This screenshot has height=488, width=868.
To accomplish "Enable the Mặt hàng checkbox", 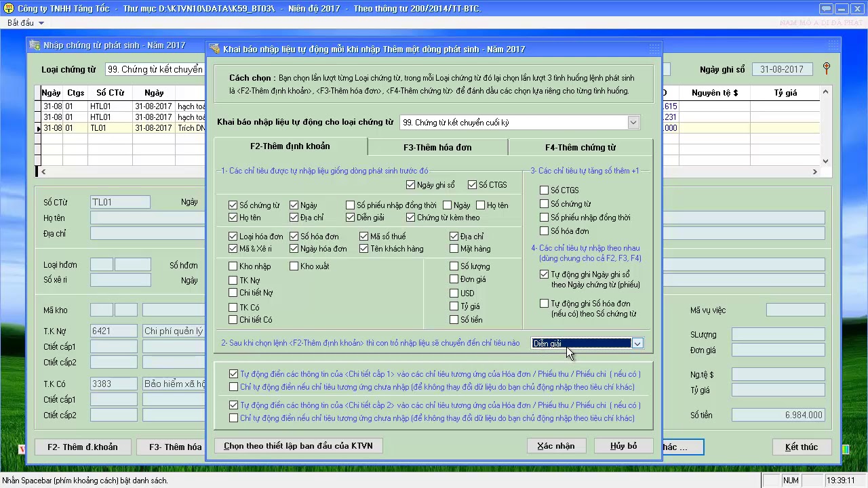I will (454, 249).
